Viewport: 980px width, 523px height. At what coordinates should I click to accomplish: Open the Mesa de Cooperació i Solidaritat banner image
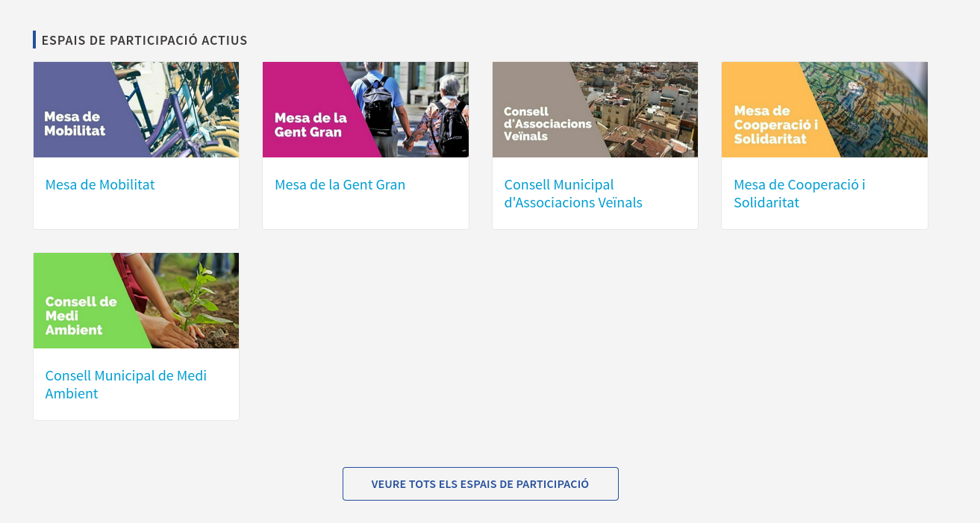(825, 110)
